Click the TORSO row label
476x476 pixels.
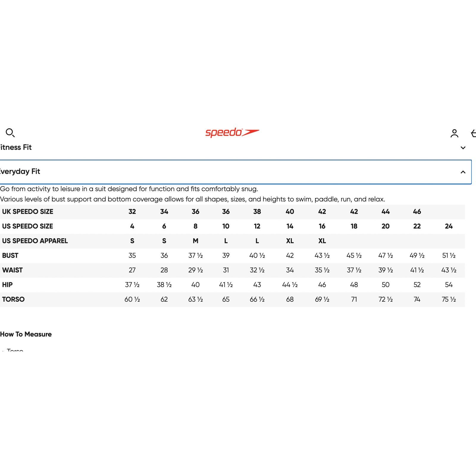[13, 299]
